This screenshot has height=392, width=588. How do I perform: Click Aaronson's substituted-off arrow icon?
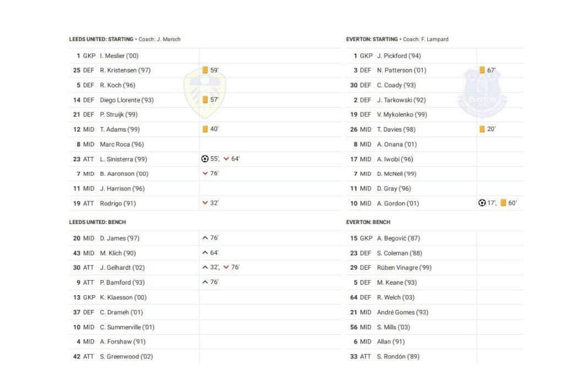(x=205, y=174)
